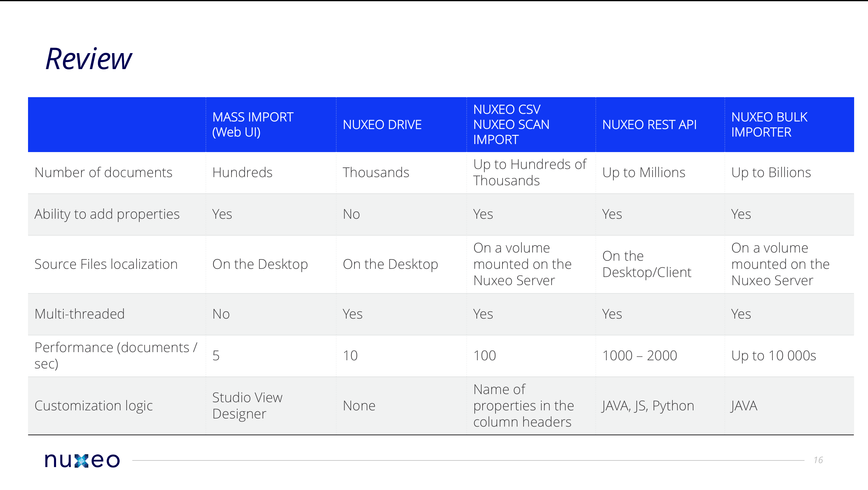The image size is (868, 490).
Task: Click the slide page number 16
Action: pyautogui.click(x=818, y=460)
